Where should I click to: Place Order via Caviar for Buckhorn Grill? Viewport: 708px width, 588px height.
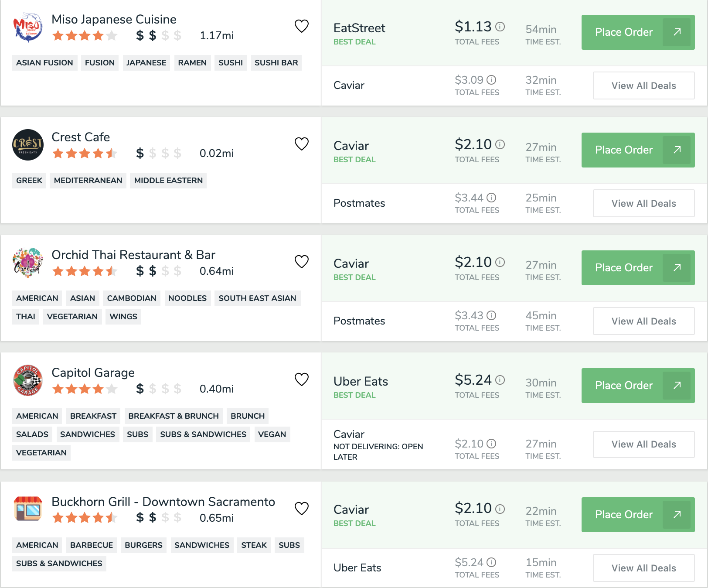(x=638, y=515)
